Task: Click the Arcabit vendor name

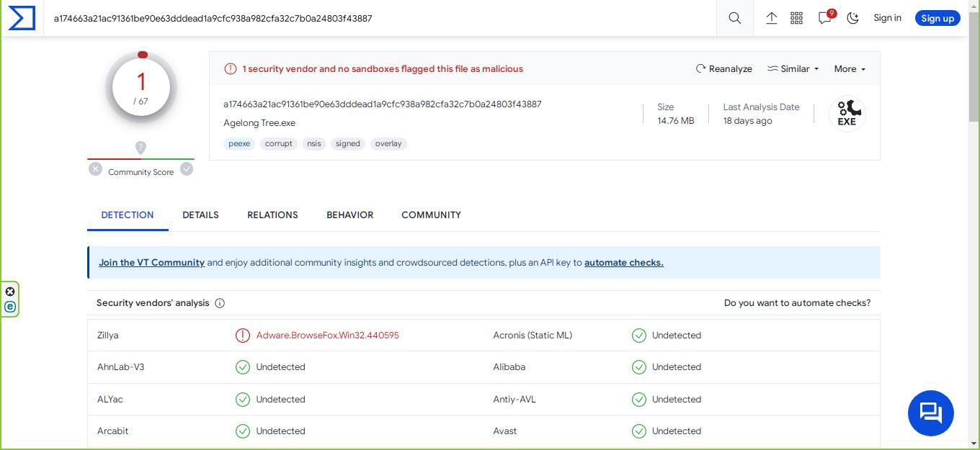Action: tap(113, 431)
